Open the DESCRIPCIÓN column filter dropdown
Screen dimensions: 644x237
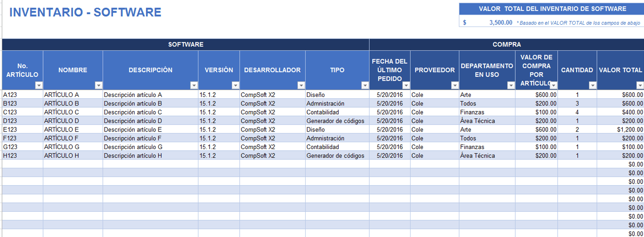tap(194, 85)
